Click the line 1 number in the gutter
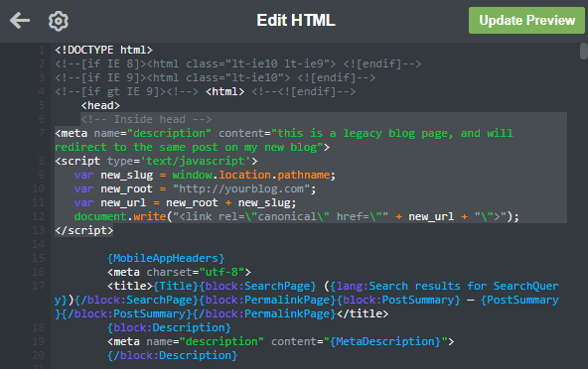This screenshot has height=369, width=588. pyautogui.click(x=42, y=50)
